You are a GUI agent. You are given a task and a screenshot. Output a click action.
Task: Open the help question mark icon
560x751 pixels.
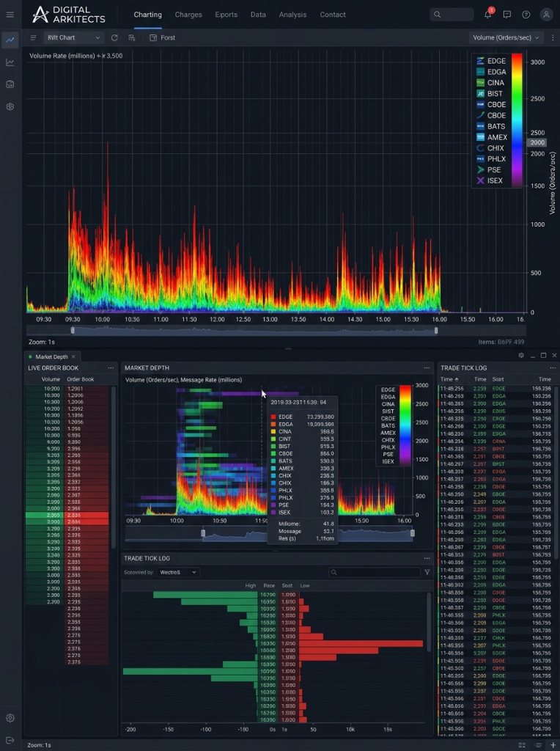[x=526, y=15]
